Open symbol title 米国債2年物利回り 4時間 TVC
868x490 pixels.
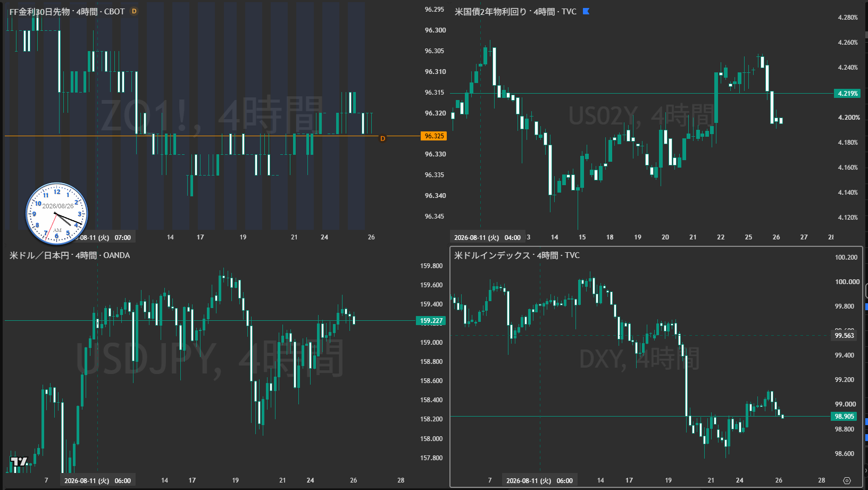click(515, 11)
